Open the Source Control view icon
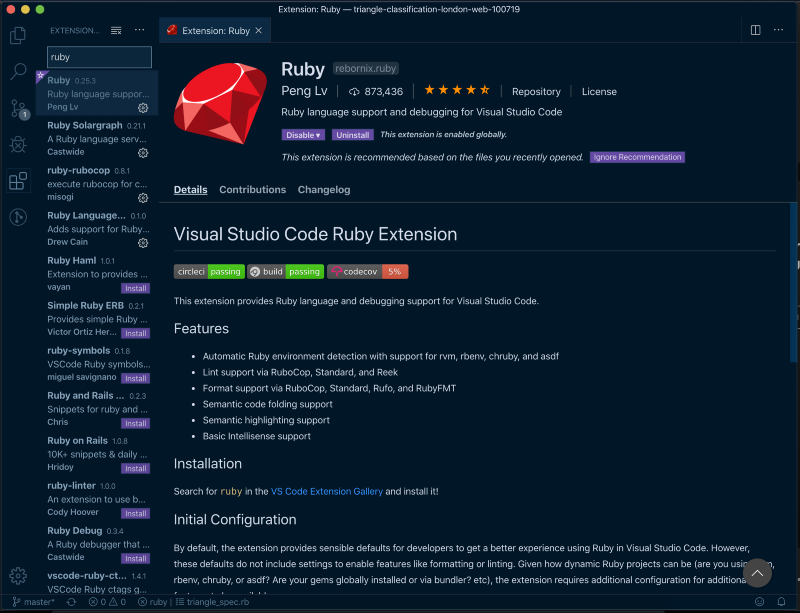Screen dimensions: 800x613 click(x=19, y=109)
